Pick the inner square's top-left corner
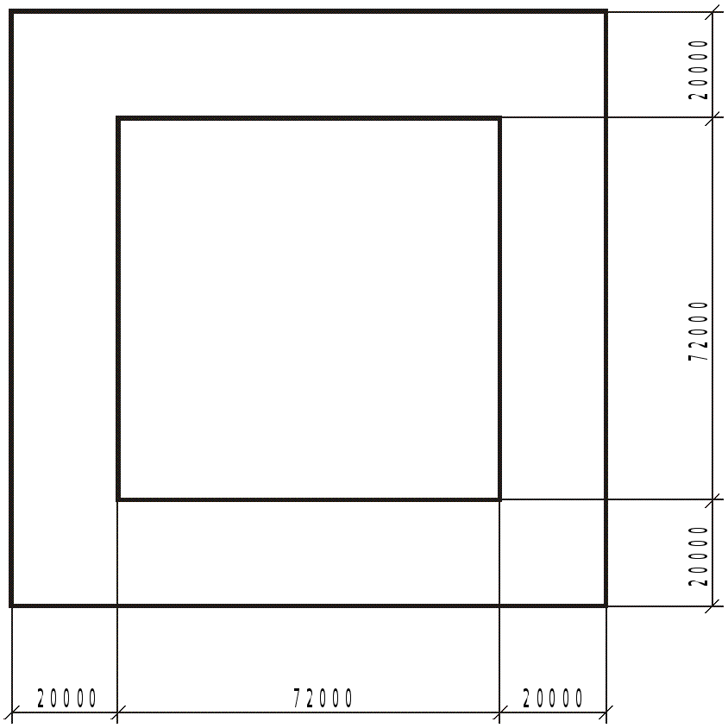Screen dimensions: 728x728 tap(118, 118)
